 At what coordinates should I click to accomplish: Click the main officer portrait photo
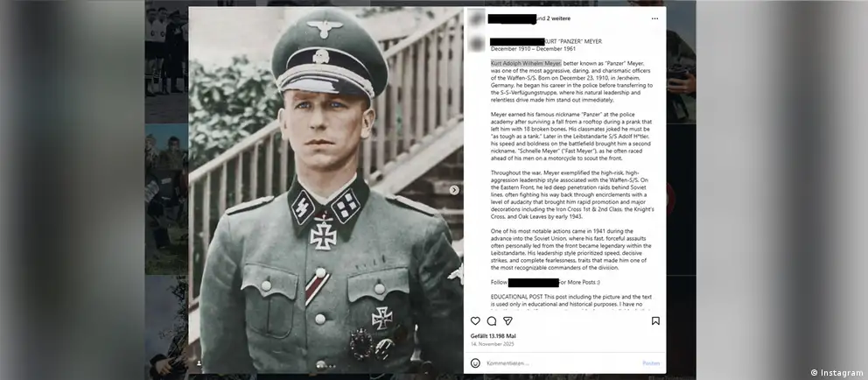[326, 190]
